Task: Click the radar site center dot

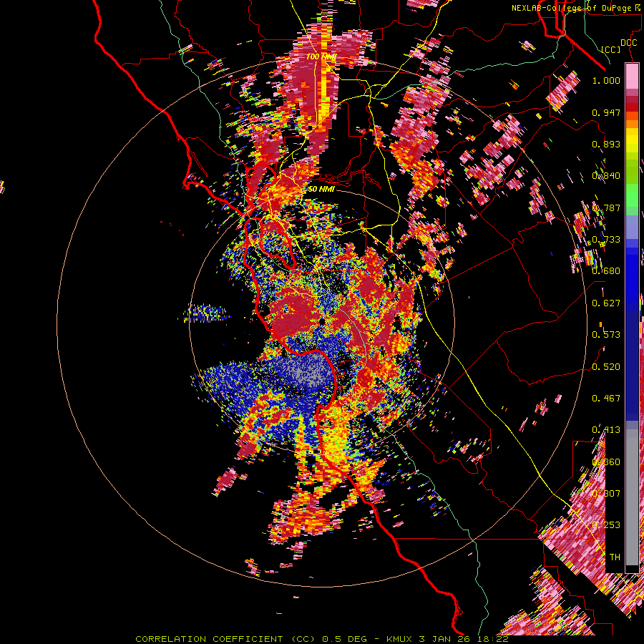Action: (323, 321)
